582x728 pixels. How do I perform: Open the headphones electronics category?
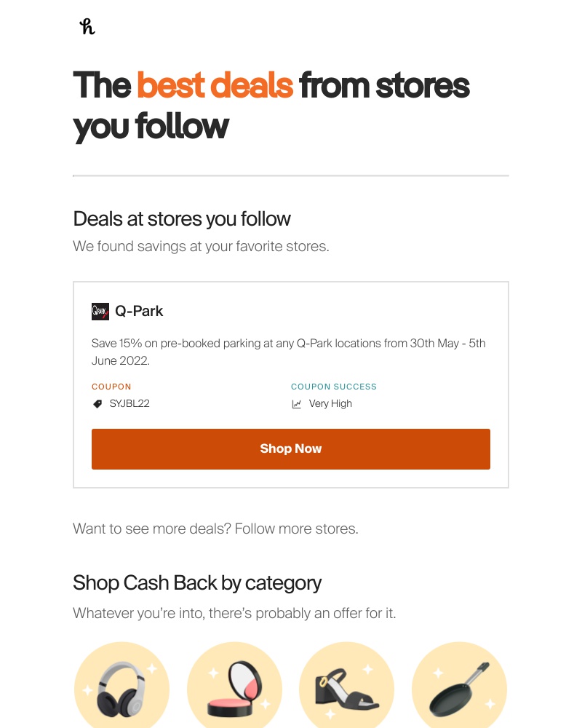[x=121, y=687]
